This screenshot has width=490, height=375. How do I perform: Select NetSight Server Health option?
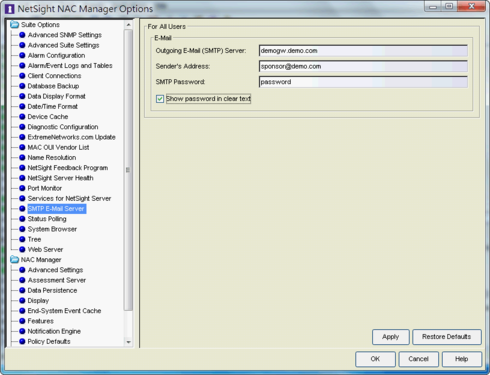point(60,178)
